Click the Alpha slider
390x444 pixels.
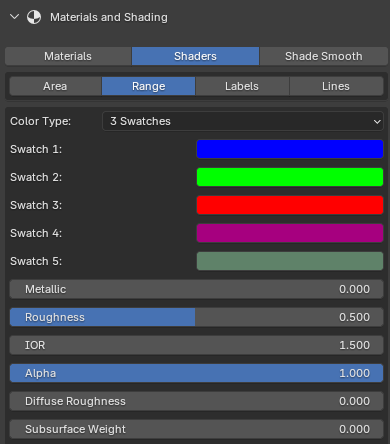tap(196, 373)
